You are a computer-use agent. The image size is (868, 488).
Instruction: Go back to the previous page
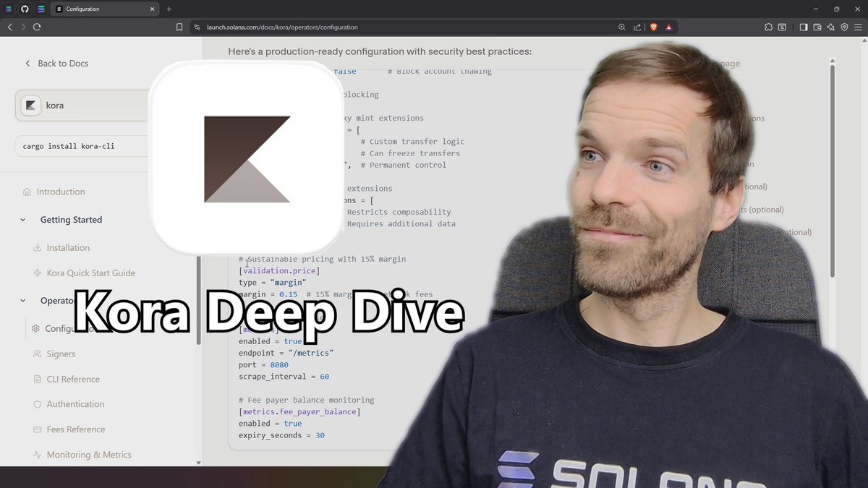(x=10, y=27)
